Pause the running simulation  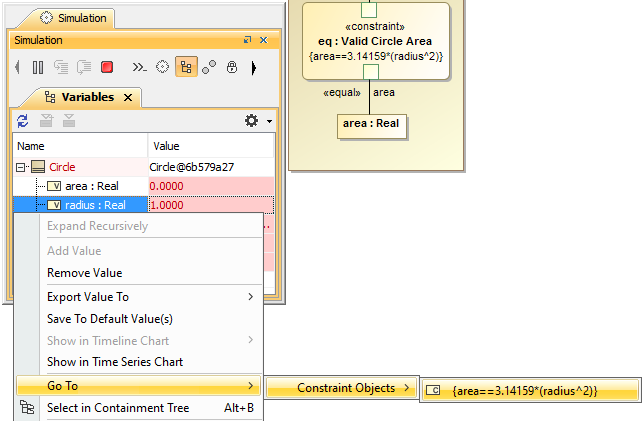[x=38, y=67]
